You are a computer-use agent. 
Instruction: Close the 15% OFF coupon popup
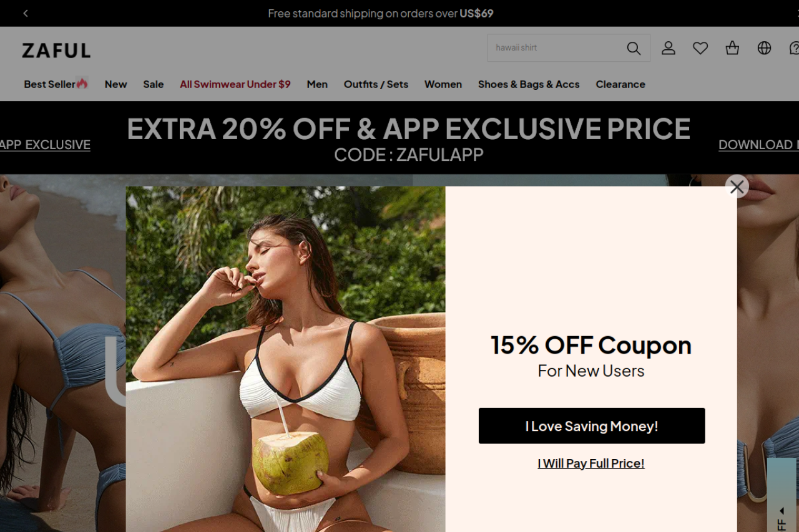point(737,186)
